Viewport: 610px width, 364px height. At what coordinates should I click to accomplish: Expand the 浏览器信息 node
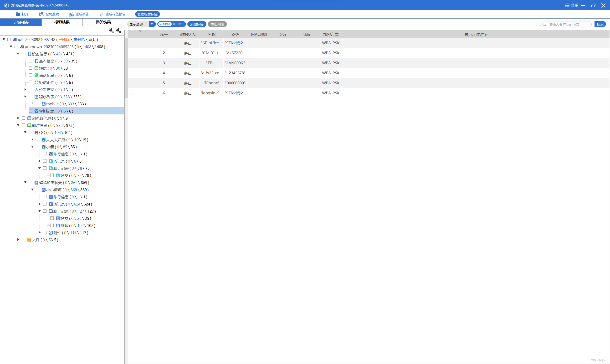[18, 118]
